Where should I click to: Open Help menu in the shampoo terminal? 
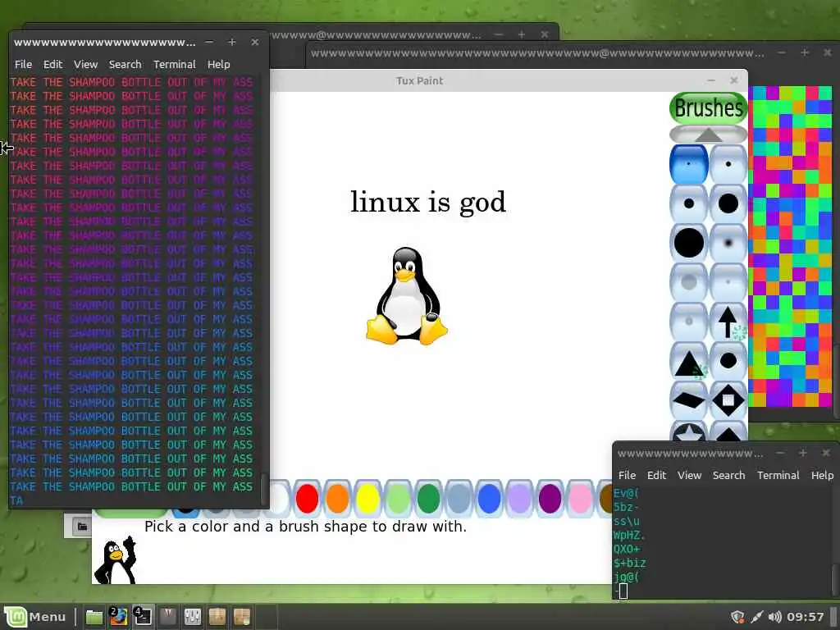click(218, 64)
